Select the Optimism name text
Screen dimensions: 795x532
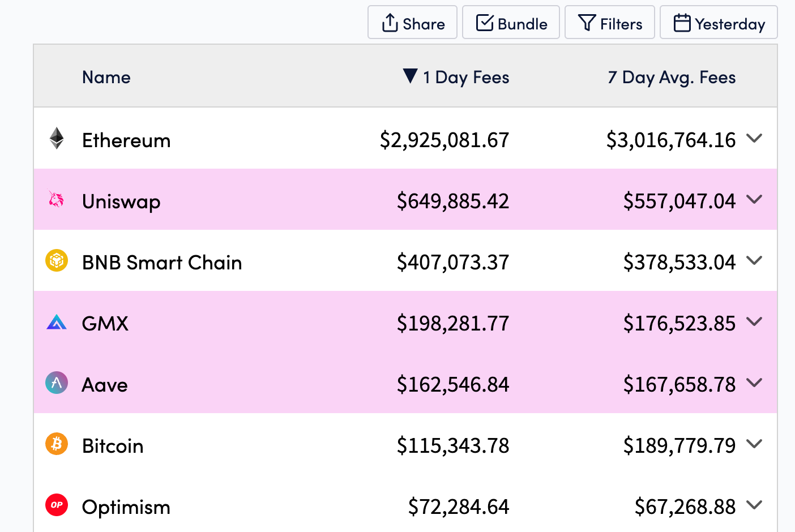tap(126, 507)
